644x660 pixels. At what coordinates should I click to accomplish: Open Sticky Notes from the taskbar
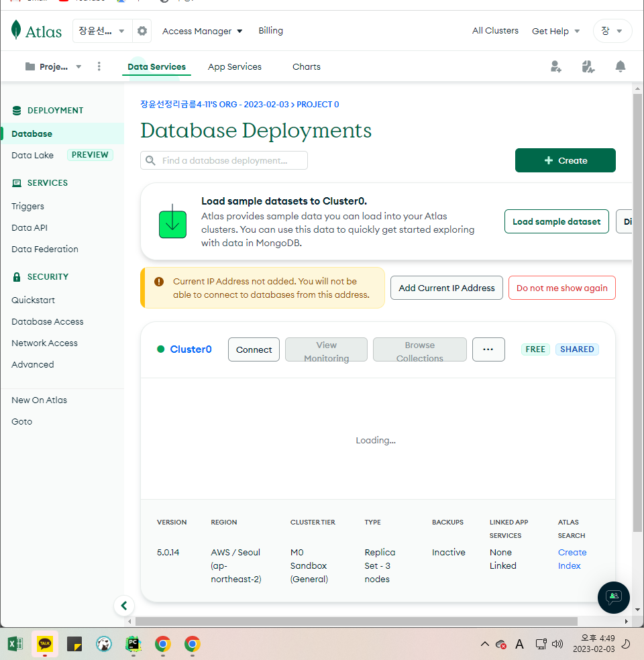coord(74,644)
